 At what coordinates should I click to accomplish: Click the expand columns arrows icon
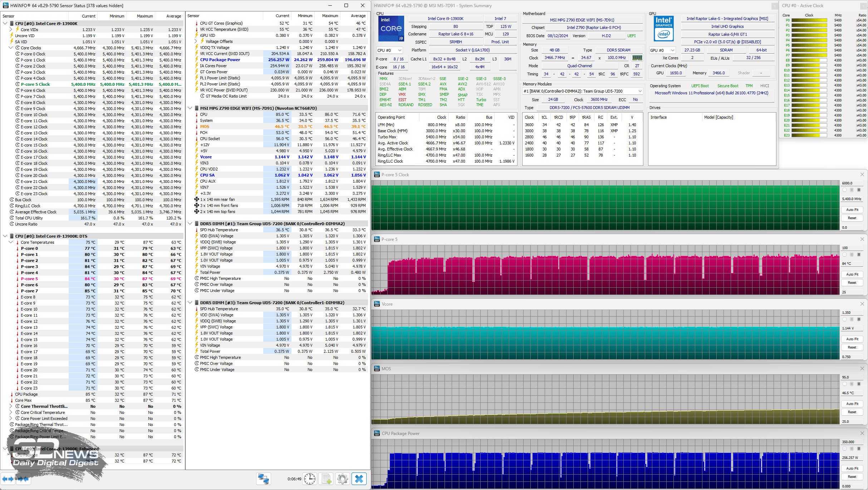[8, 479]
